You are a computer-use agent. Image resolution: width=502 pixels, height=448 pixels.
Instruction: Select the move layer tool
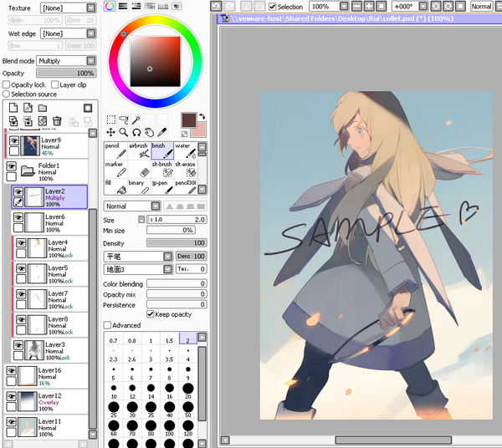point(110,132)
